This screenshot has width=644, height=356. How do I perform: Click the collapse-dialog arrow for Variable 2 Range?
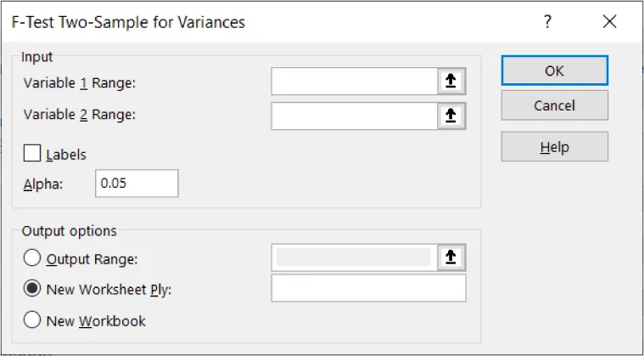[451, 115]
